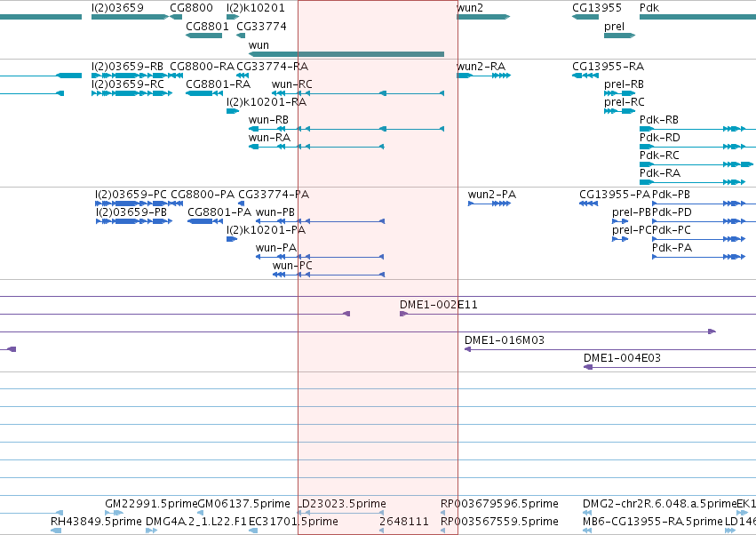Open the wun-PB protein label
756x535 pixels.
pyautogui.click(x=275, y=212)
